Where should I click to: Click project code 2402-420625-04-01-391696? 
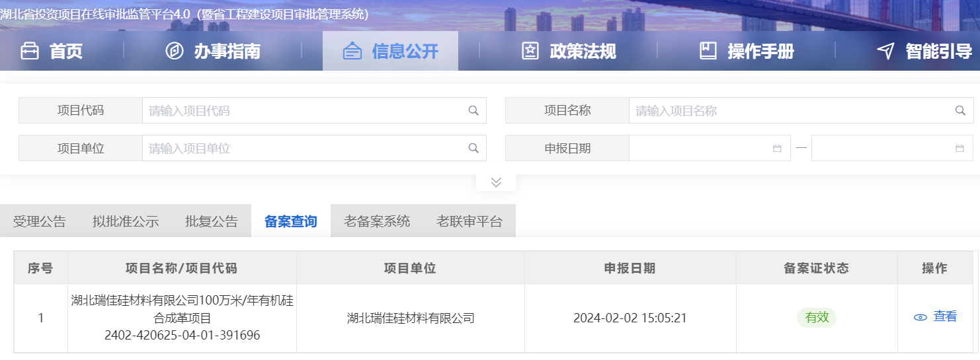pos(183,336)
